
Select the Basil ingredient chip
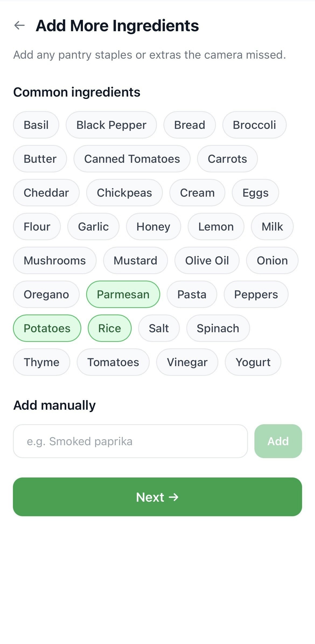[x=36, y=125]
